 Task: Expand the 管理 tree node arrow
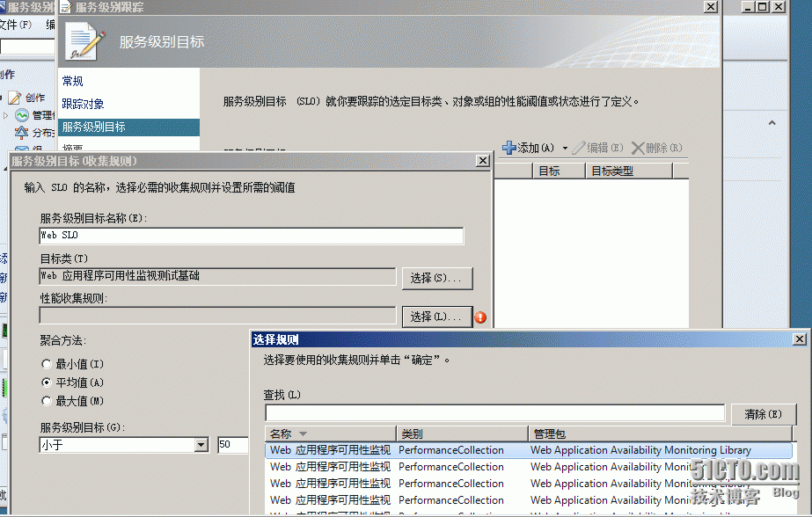[5, 115]
